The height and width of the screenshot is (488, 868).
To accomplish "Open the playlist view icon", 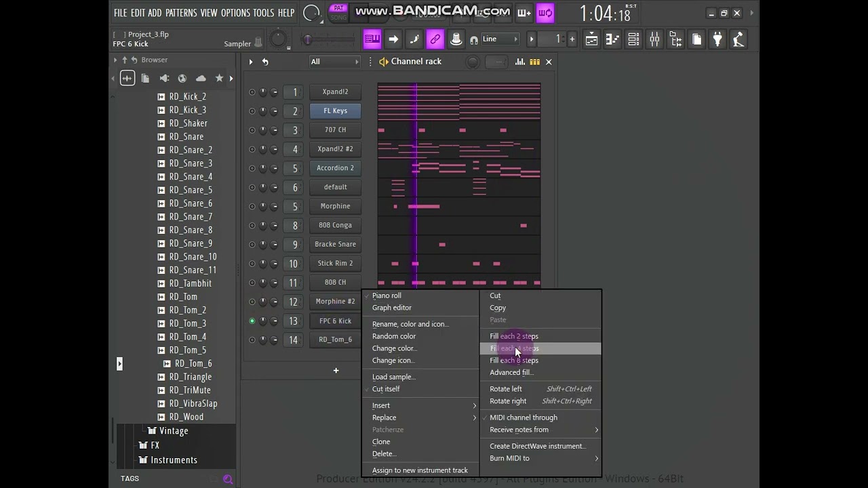I will 591,39.
